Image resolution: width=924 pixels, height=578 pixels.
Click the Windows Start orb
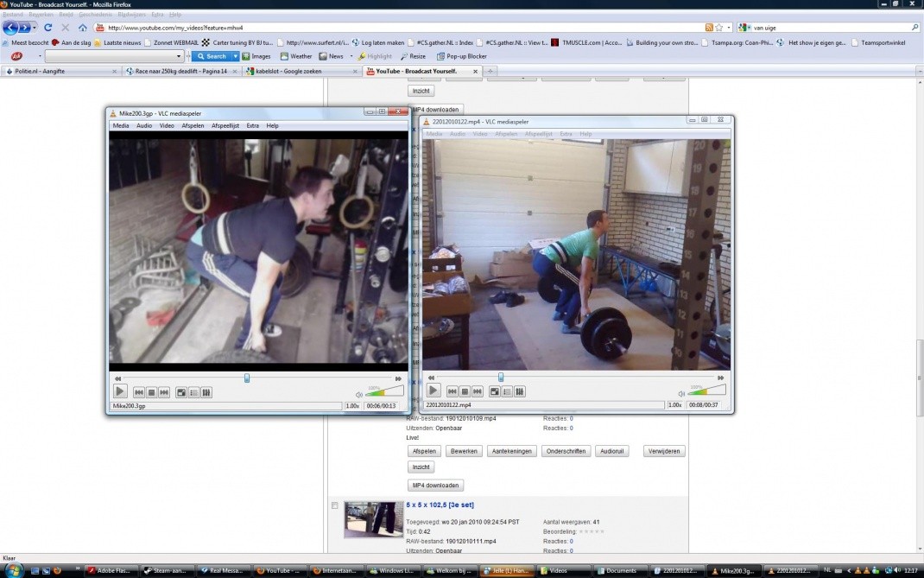click(x=13, y=570)
